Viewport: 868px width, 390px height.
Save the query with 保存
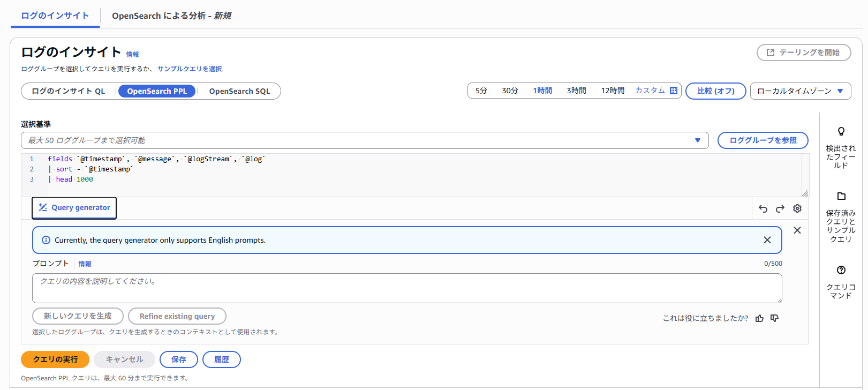[x=179, y=359]
